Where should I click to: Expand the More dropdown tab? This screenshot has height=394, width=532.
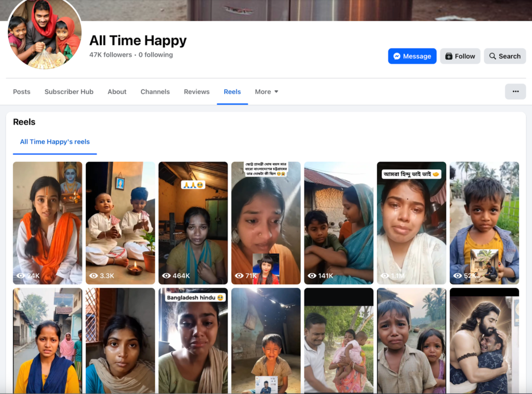pos(267,92)
